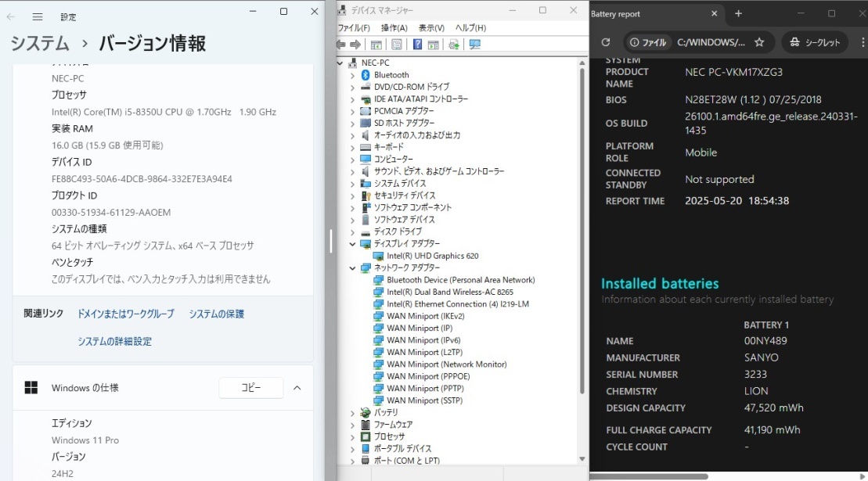868x481 pixels.
Task: Open the ヘルプ(H) menu
Action: 470,27
